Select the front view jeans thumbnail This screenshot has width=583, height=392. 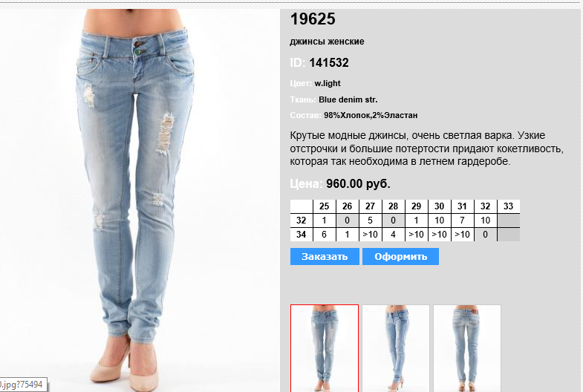point(325,348)
